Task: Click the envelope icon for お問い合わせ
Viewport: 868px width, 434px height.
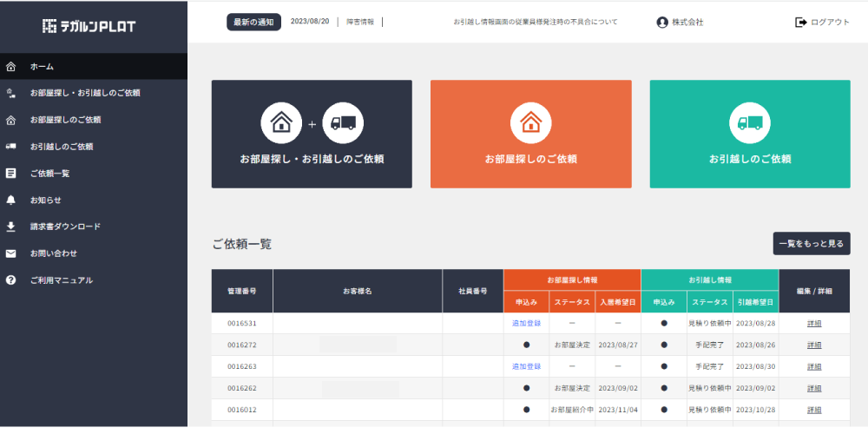Action: coord(10,253)
